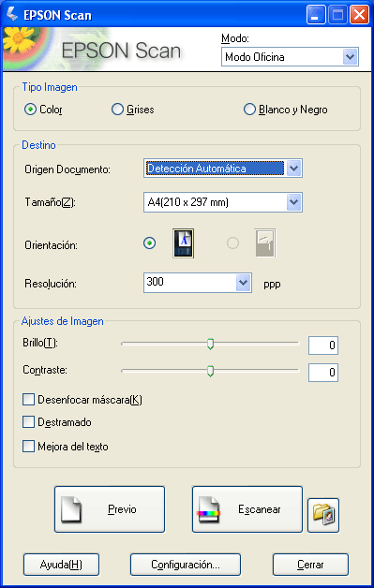This screenshot has height=588, width=374.
Task: Click the Brillo value field
Action: click(323, 345)
